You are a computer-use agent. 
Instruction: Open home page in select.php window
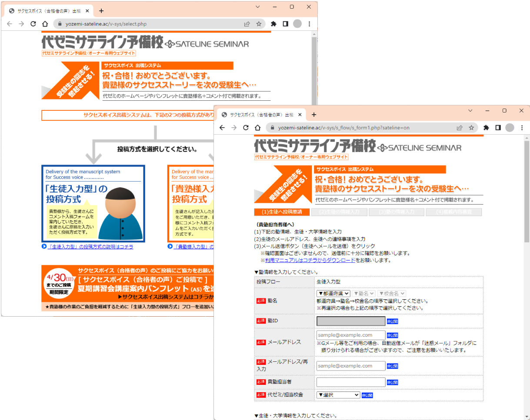pos(45,24)
